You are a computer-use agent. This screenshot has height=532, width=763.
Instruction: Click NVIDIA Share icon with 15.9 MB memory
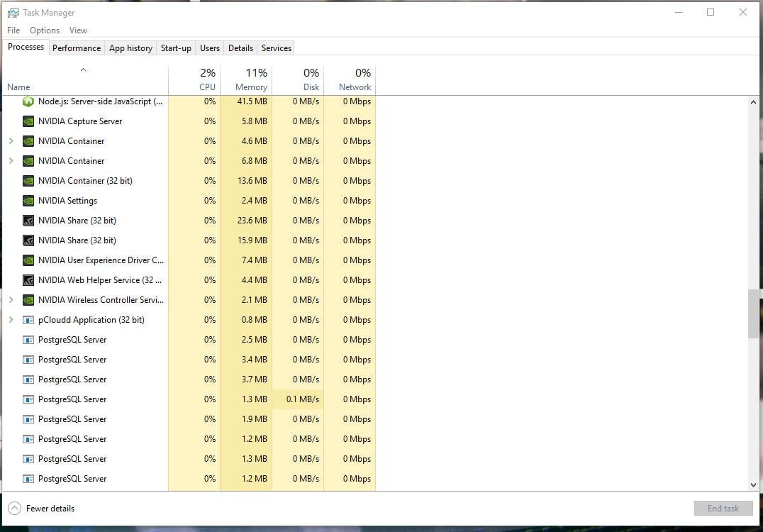click(28, 240)
